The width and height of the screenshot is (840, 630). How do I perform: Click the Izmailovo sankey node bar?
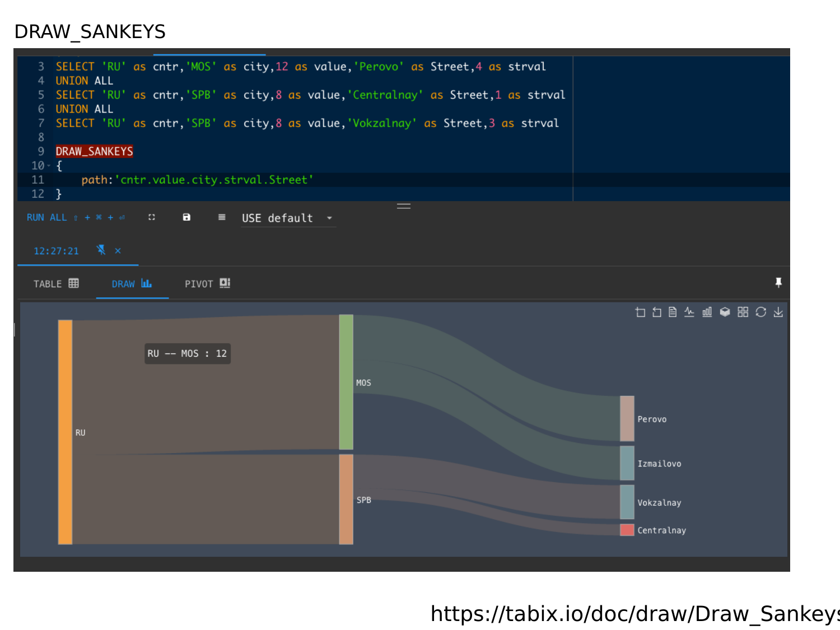pos(627,463)
